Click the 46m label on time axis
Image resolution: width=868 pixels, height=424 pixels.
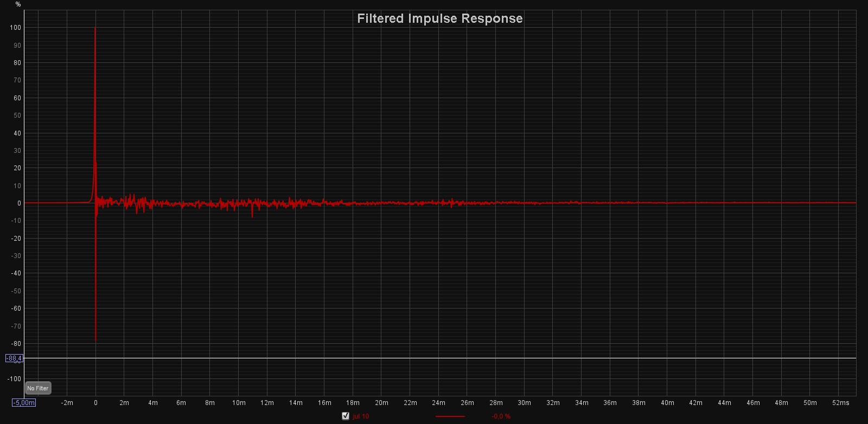[753, 403]
